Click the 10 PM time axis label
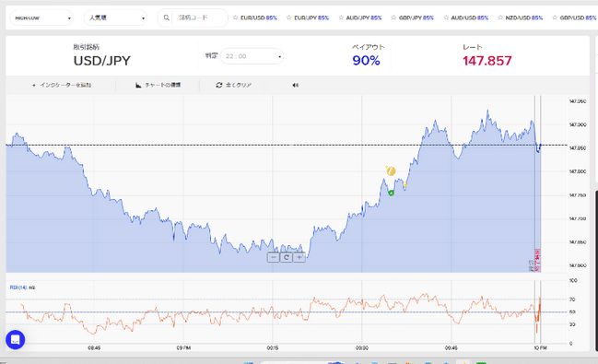Viewport: 598px width, 364px height. (x=540, y=348)
